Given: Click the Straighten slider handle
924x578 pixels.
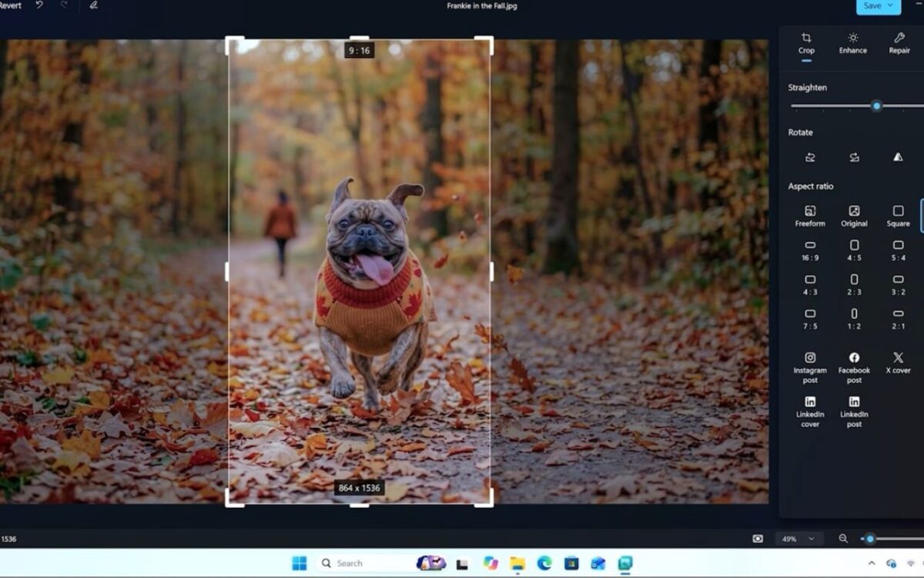Looking at the screenshot, I should [876, 106].
